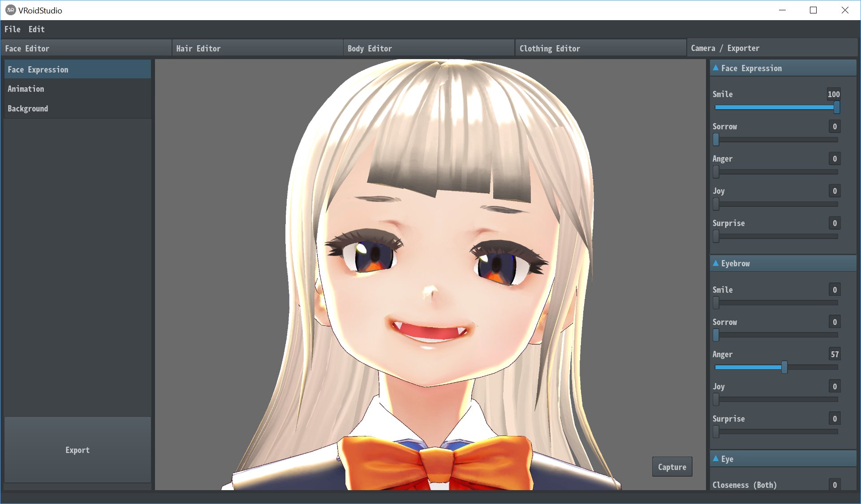Viewport: 861px width, 504px height.
Task: Select Background in the left sidebar
Action: click(x=28, y=108)
